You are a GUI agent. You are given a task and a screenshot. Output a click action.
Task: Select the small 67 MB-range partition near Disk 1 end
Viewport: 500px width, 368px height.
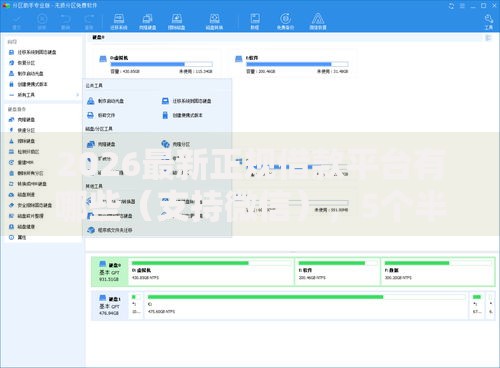[x=477, y=306]
